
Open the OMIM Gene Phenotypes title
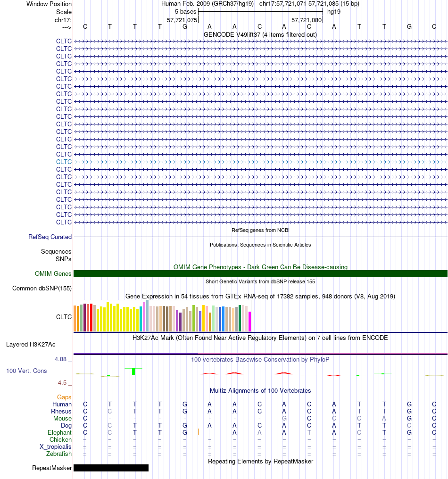260,267
